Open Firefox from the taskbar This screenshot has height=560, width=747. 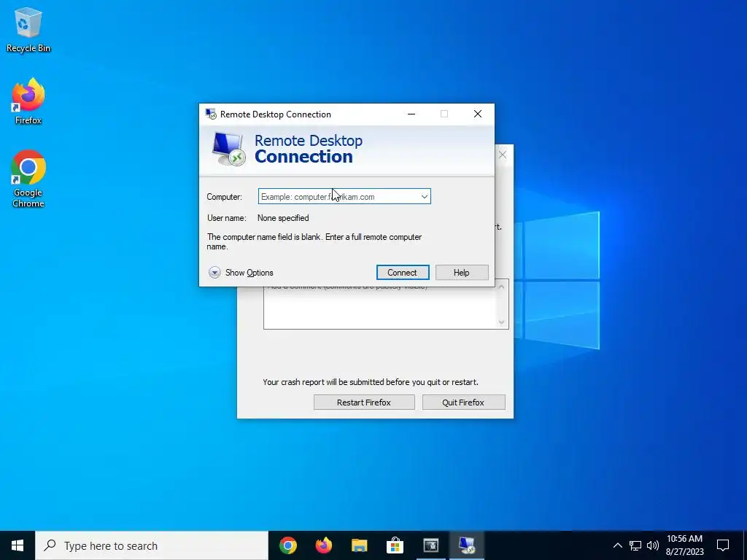point(324,545)
